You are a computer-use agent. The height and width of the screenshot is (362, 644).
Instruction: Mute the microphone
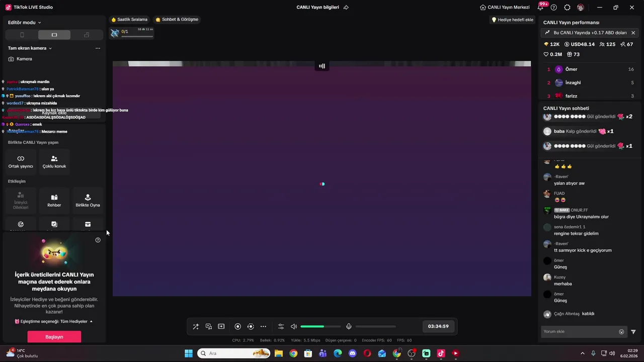click(x=349, y=326)
